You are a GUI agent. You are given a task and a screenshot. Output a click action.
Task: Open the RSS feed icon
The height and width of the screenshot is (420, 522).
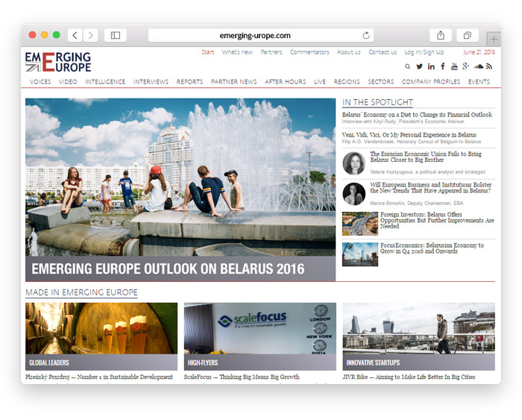click(x=489, y=66)
